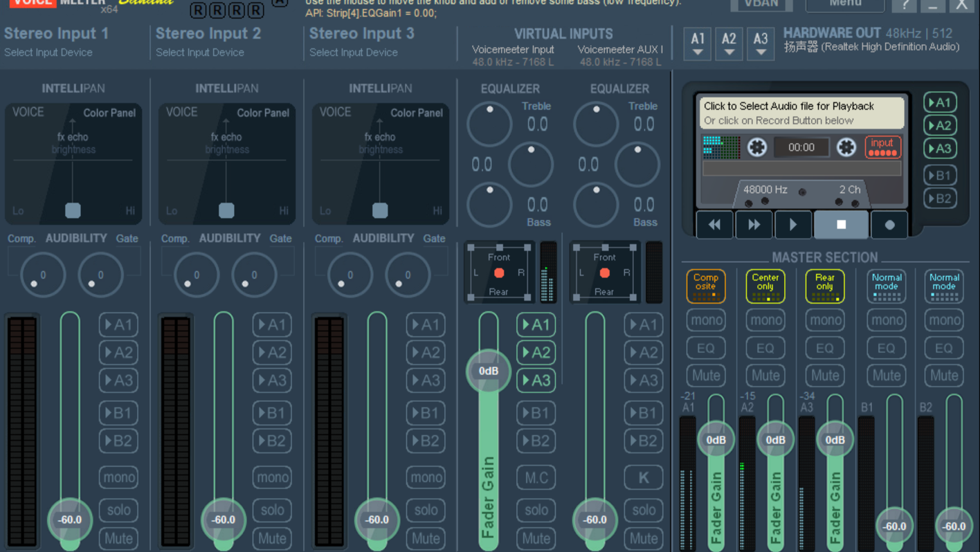Click the Gate knob on Stereo Input 3
The width and height of the screenshot is (980, 552).
[x=408, y=275]
